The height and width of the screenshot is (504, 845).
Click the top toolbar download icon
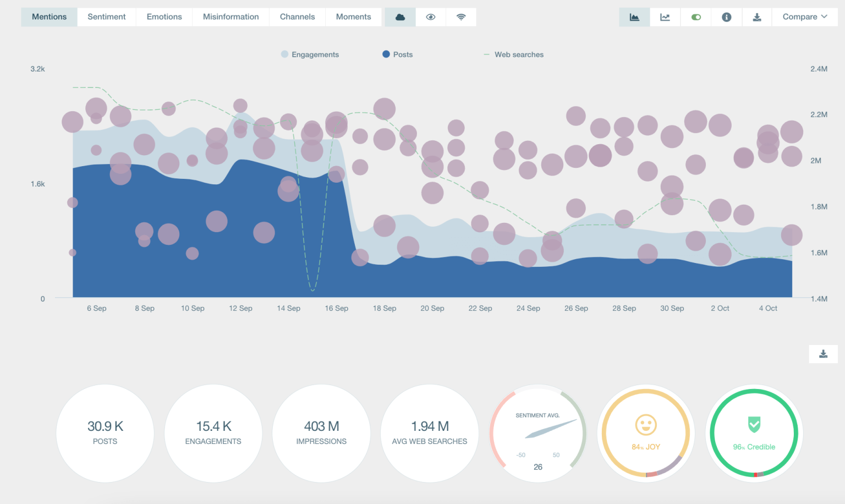(x=757, y=17)
